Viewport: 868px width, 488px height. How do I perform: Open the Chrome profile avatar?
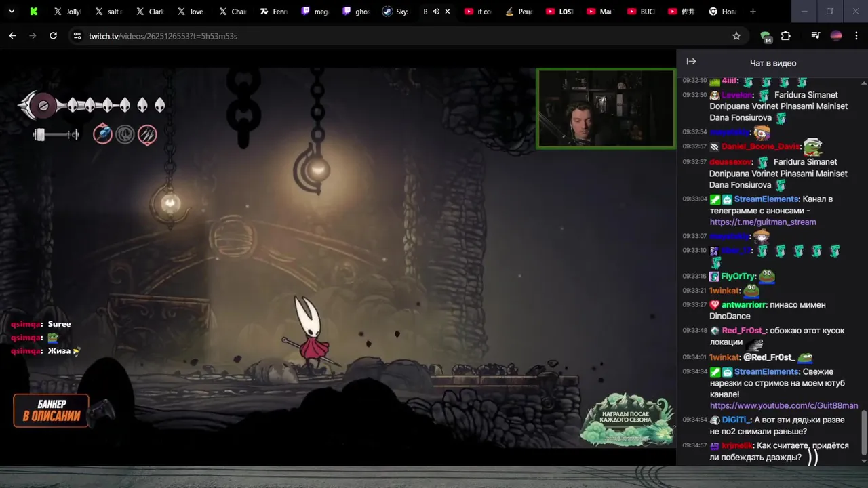click(836, 36)
